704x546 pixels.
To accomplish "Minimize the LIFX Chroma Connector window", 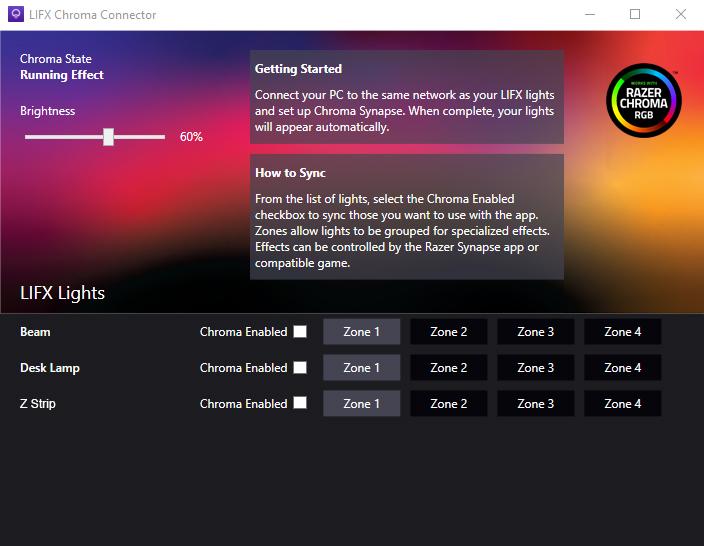I will pyautogui.click(x=589, y=15).
